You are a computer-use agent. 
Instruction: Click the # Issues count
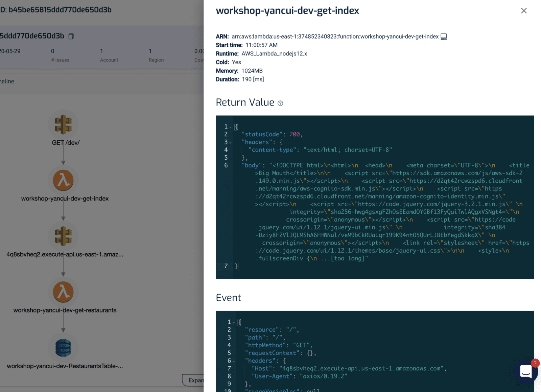[x=53, y=51]
